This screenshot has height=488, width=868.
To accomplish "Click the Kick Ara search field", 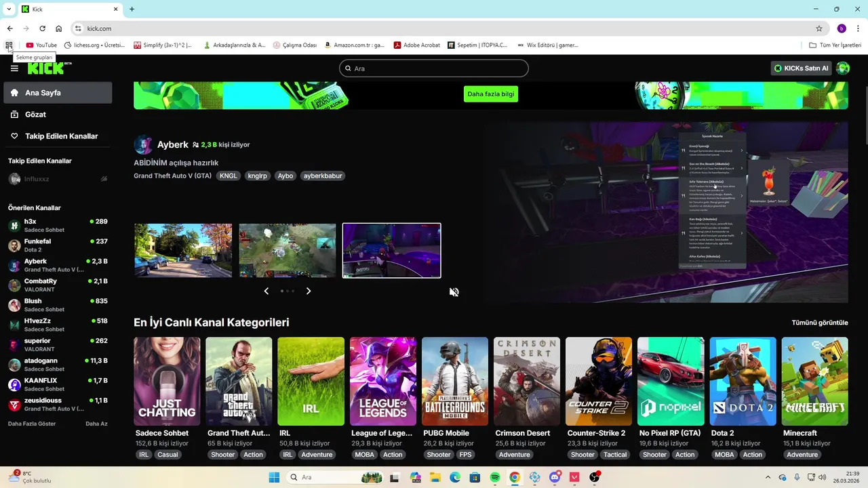I will coord(434,68).
